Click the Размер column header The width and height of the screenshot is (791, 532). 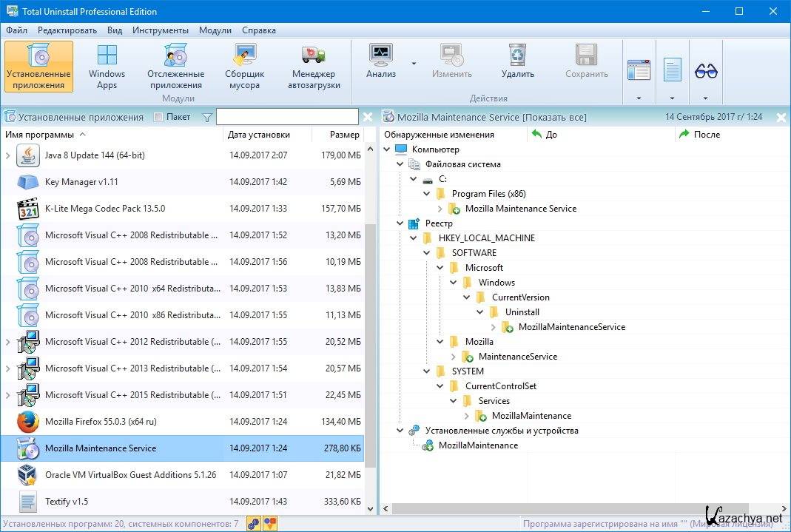(345, 135)
